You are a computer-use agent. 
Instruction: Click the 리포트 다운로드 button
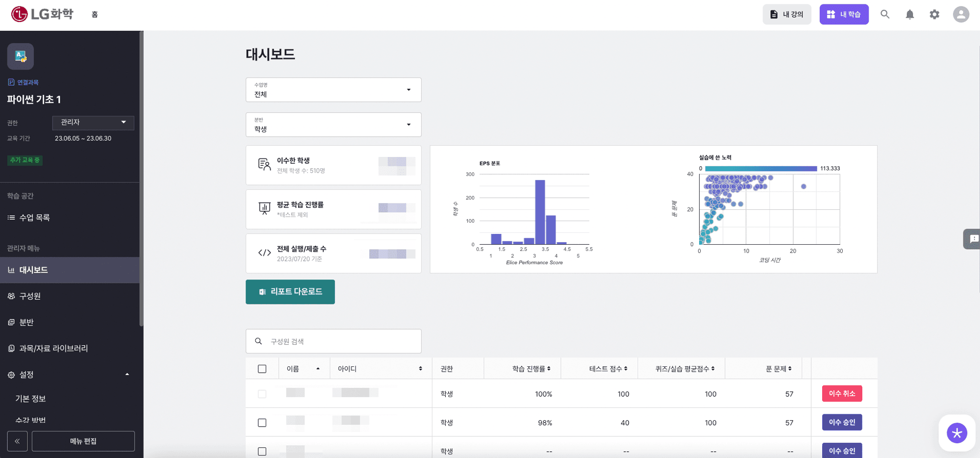click(x=290, y=292)
